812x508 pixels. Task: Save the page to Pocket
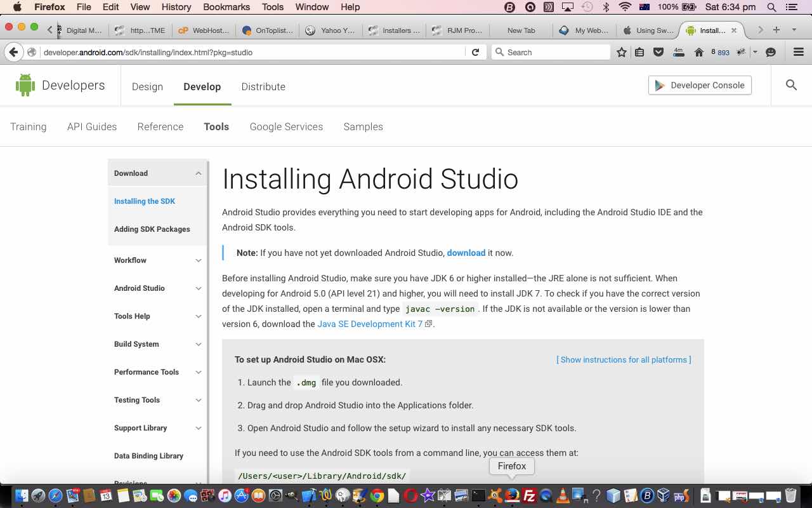coord(658,52)
